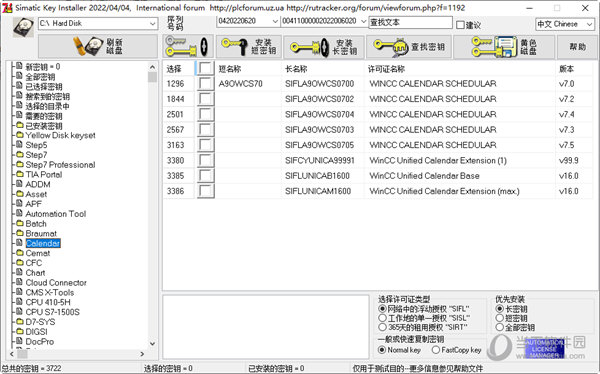Select the Step7 folder

36,155
